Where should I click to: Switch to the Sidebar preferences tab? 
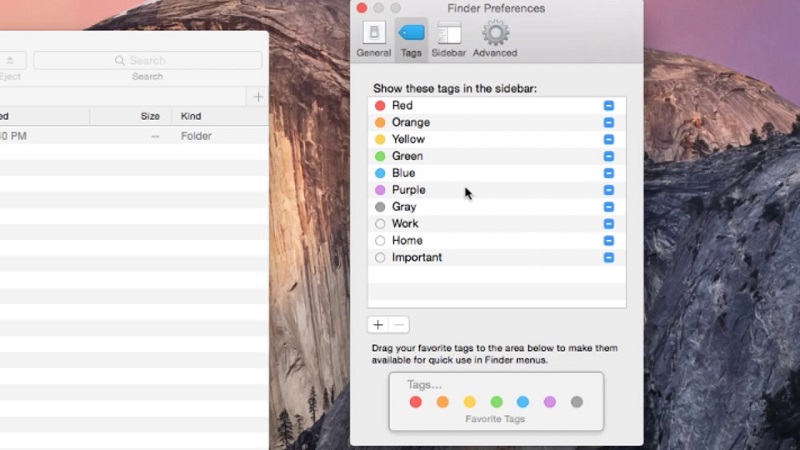[449, 40]
